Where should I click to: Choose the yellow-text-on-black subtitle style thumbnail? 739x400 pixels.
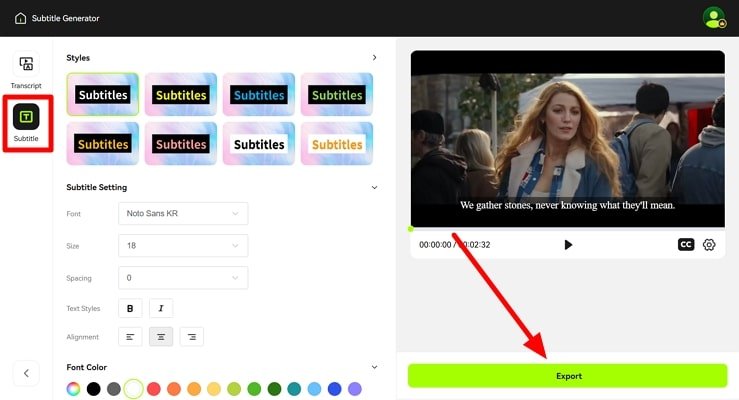(x=181, y=95)
